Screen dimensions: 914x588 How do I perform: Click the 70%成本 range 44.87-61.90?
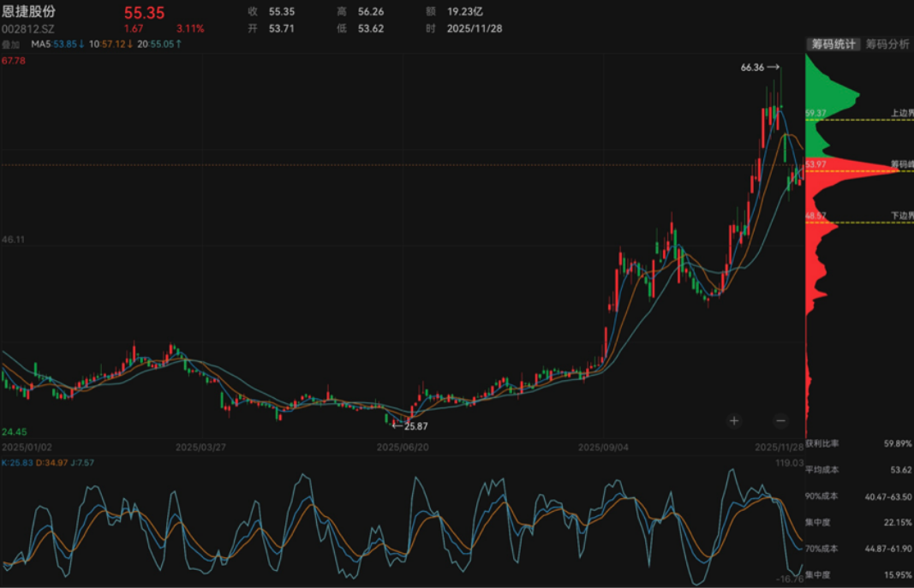888,549
